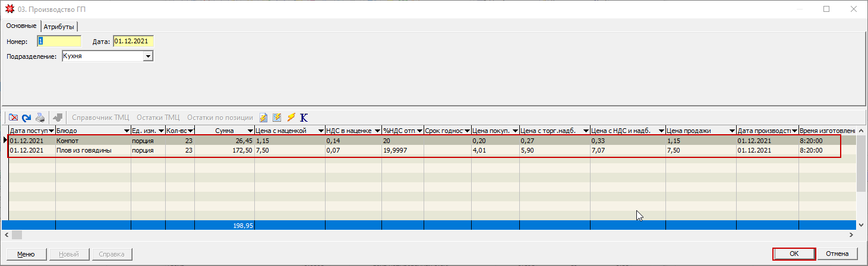The image size is (868, 266).
Task: Click the printer icon in toolbar
Action: (40, 118)
